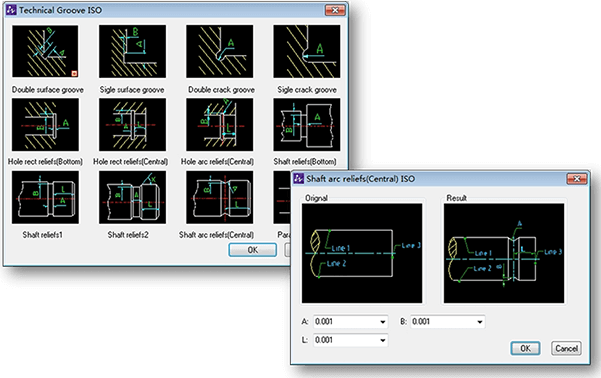Select the Shaft reliefs2 icon
The image size is (601, 378).
point(132,197)
